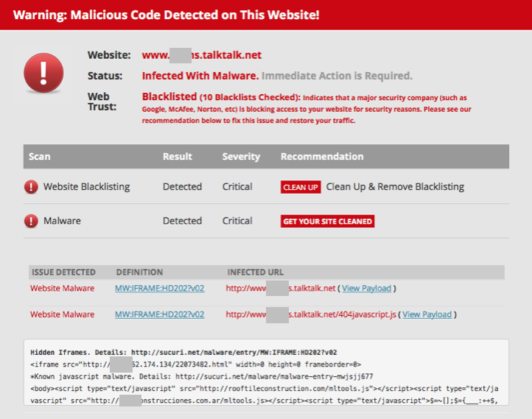The image size is (532, 419).
Task: Click 'Clean Up & Remove Blacklisting' text
Action: click(x=395, y=187)
